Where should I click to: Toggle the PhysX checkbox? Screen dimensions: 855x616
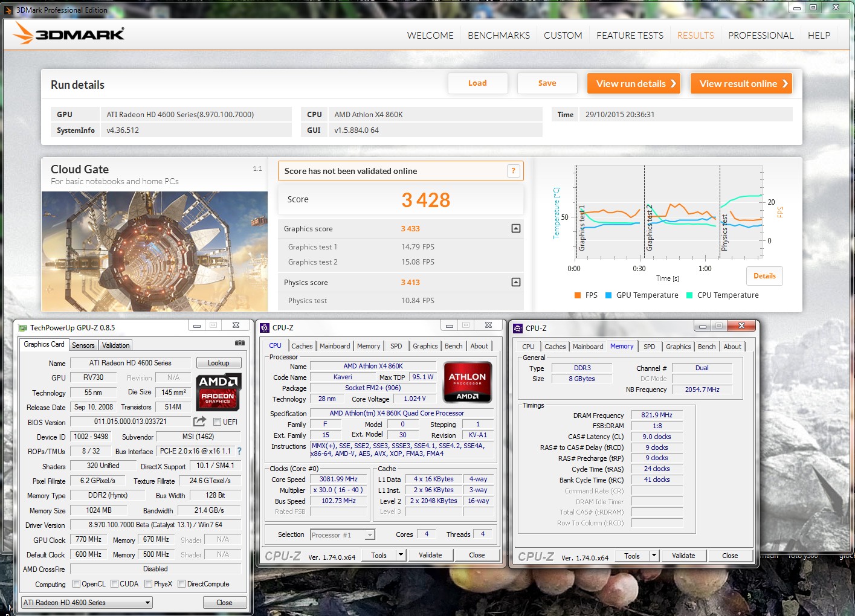149,584
